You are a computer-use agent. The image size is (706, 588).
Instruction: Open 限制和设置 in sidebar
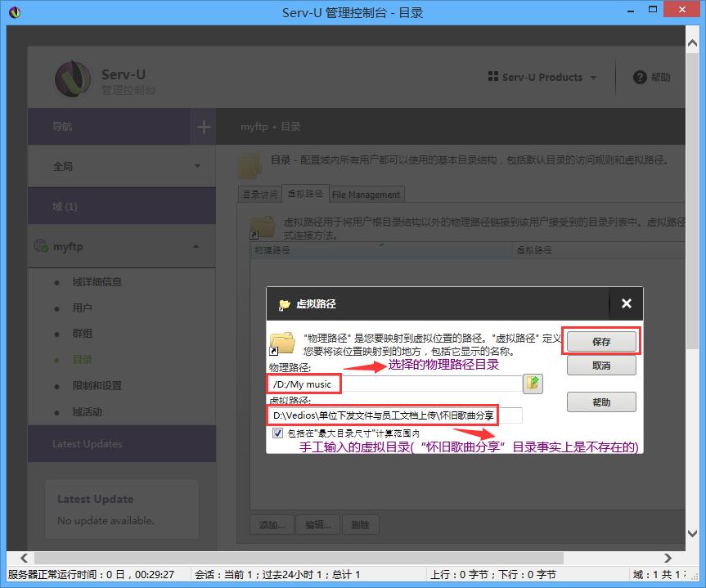[x=97, y=386]
